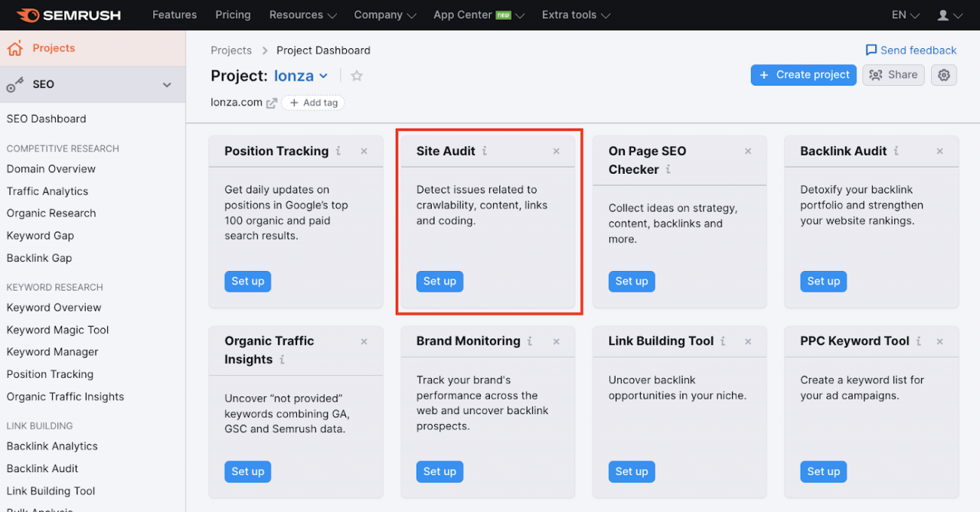Open Organic Traffic Insights in sidebar
The height and width of the screenshot is (512, 980).
click(x=66, y=396)
